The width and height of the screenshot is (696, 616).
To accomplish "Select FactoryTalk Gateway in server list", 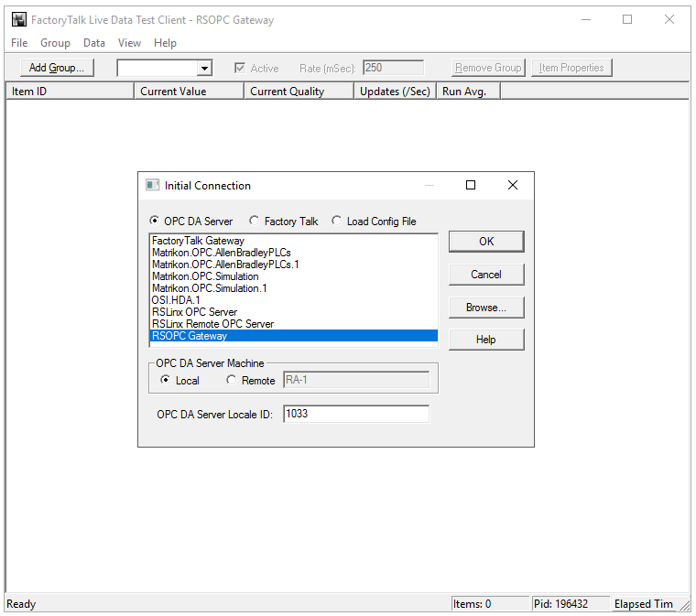I will point(294,241).
